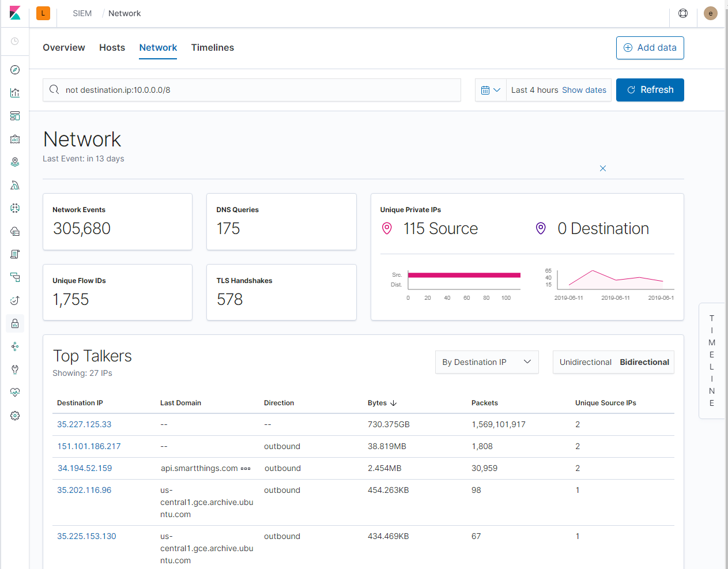Open the Graph app in the sidebar
The width and height of the screenshot is (728, 569).
pos(14,346)
